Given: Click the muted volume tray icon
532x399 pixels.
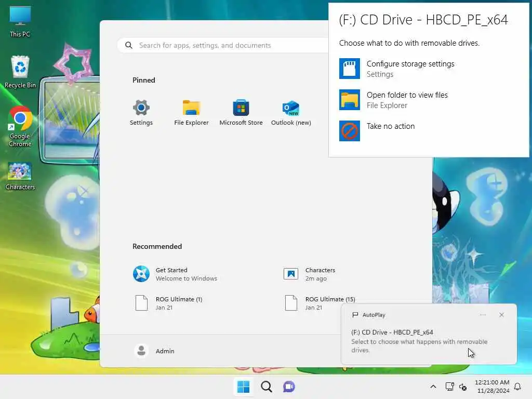Looking at the screenshot, I should pos(463,387).
